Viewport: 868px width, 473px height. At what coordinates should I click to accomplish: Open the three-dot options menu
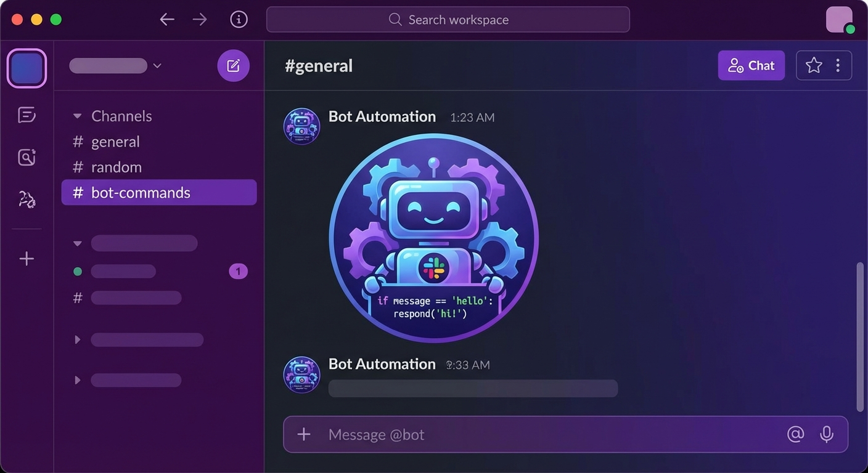(838, 65)
